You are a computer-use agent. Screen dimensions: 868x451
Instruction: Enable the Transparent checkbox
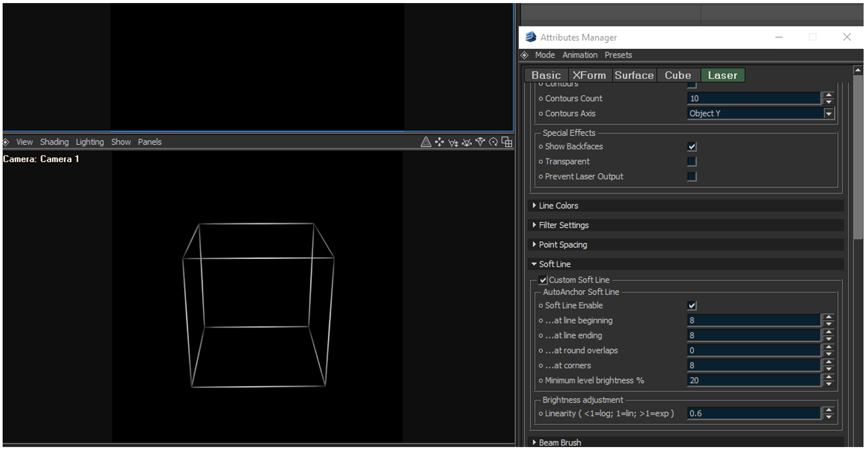coord(692,162)
